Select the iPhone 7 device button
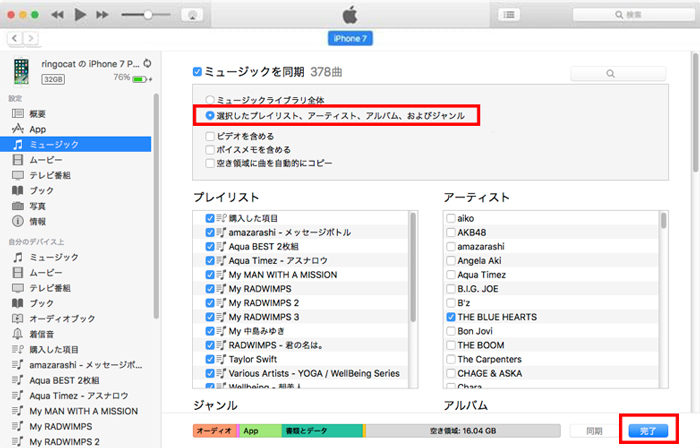The image size is (700, 448). point(350,38)
